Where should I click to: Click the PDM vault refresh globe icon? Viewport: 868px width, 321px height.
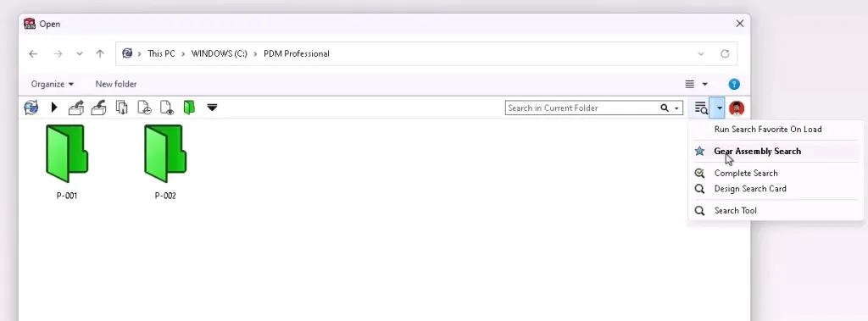31,108
